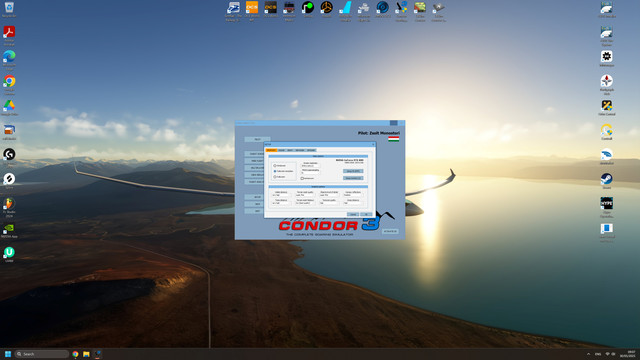Viewport: 640px width, 360px height.
Task: Toggle the checkbox below antialiasing dropdown
Action: tap(302, 178)
